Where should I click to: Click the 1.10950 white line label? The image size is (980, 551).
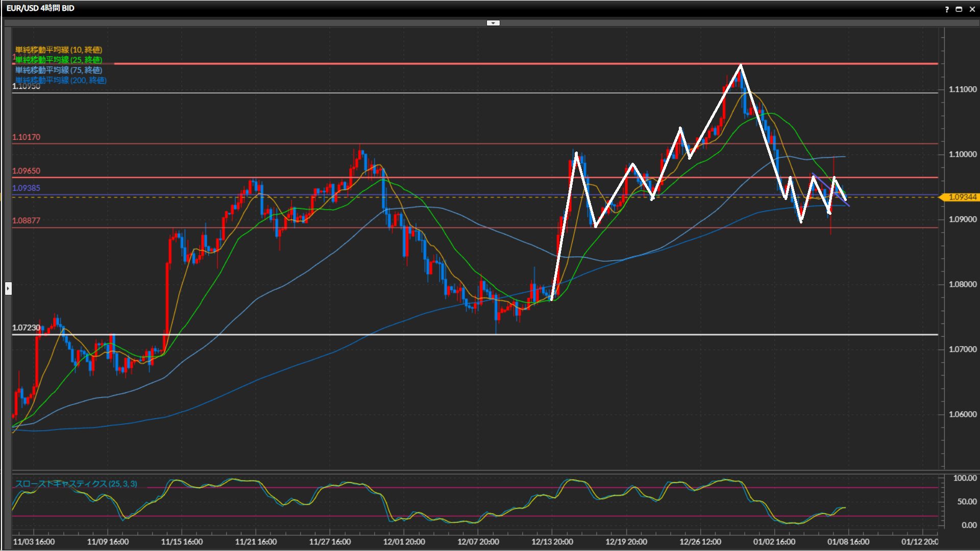coord(26,87)
